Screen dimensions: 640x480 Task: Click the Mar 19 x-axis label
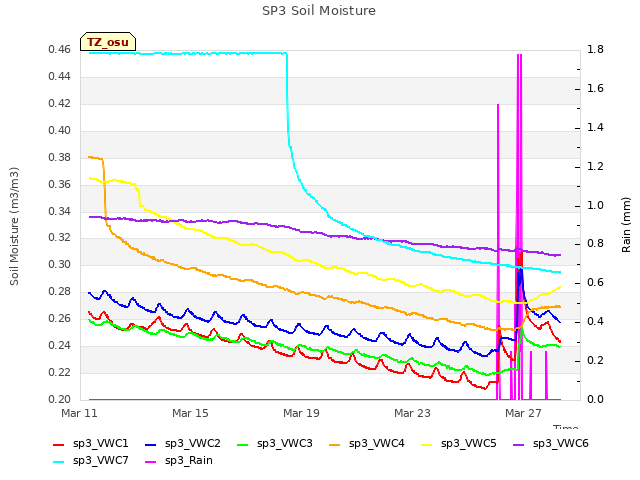pyautogui.click(x=301, y=413)
